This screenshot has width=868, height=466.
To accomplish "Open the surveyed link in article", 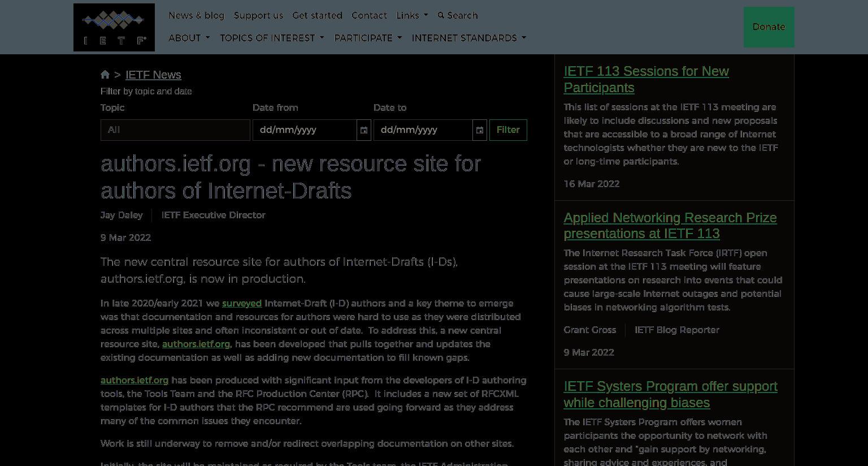I will [x=242, y=303].
